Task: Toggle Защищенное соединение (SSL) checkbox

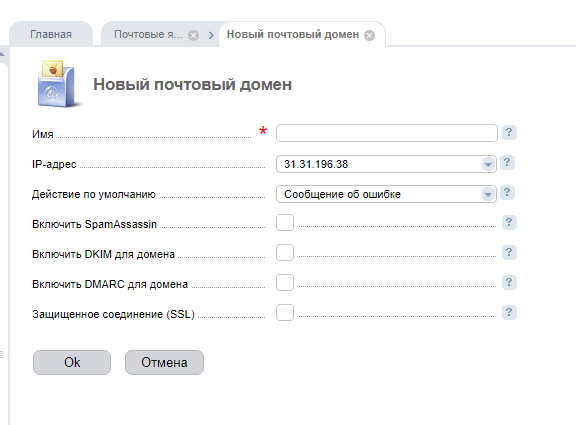Action: (x=285, y=313)
